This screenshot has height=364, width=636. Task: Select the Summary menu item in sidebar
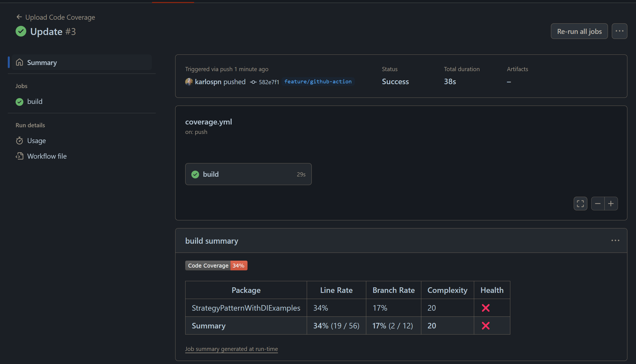pos(42,62)
